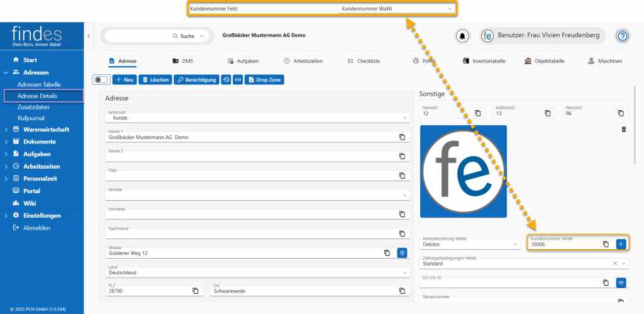Toggle the eye icon for EG-USt-ID
The width and height of the screenshot is (644, 314).
pyautogui.click(x=621, y=283)
